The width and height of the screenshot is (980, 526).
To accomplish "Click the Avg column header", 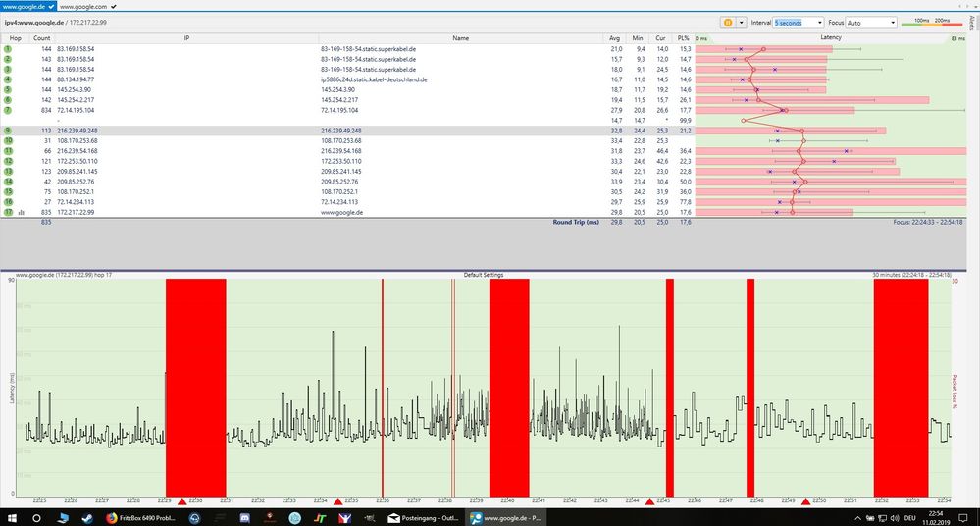I will [x=614, y=38].
